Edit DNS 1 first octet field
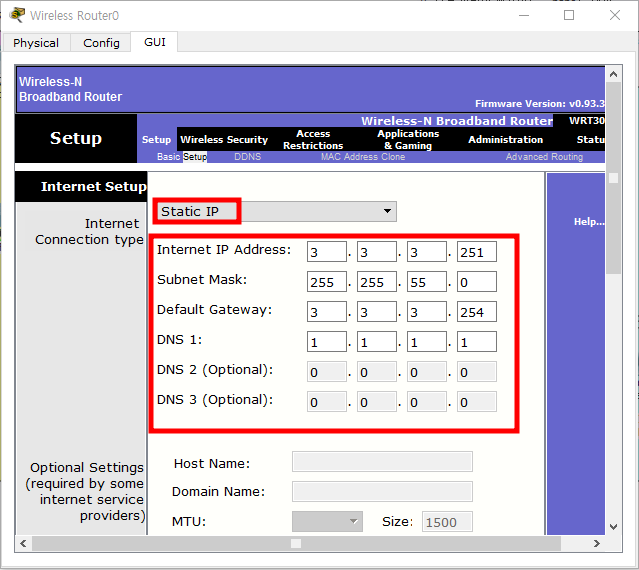The width and height of the screenshot is (639, 570). pos(327,342)
